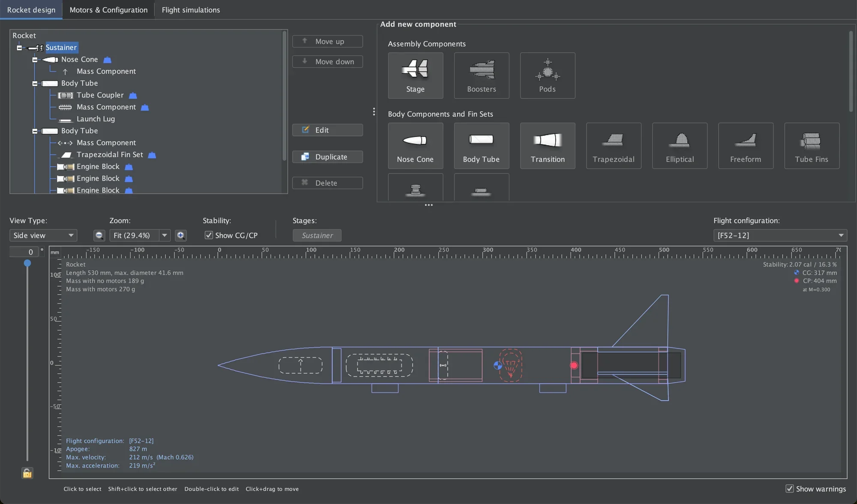Click the zoom in magnifier icon
857x504 pixels.
(x=181, y=235)
